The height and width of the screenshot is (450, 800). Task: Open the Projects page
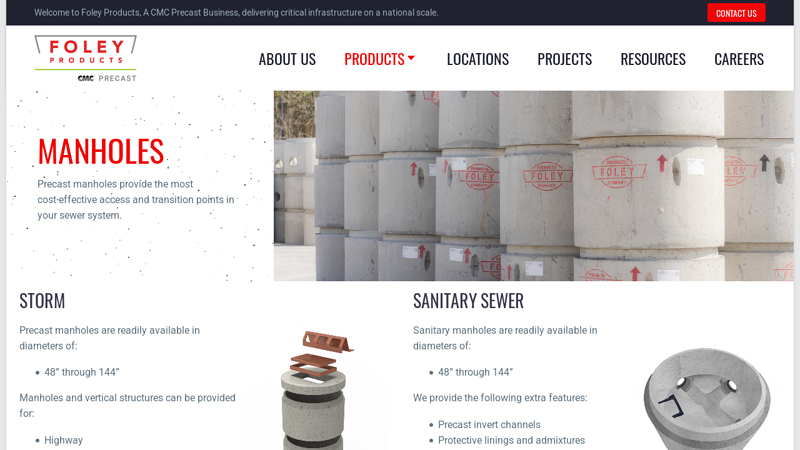[x=565, y=59]
